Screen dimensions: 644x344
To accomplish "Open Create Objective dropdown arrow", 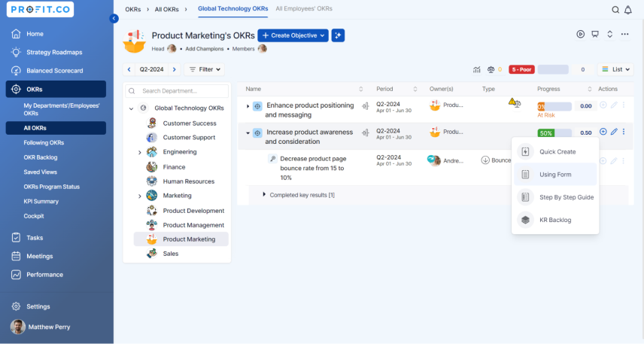I will click(x=323, y=35).
